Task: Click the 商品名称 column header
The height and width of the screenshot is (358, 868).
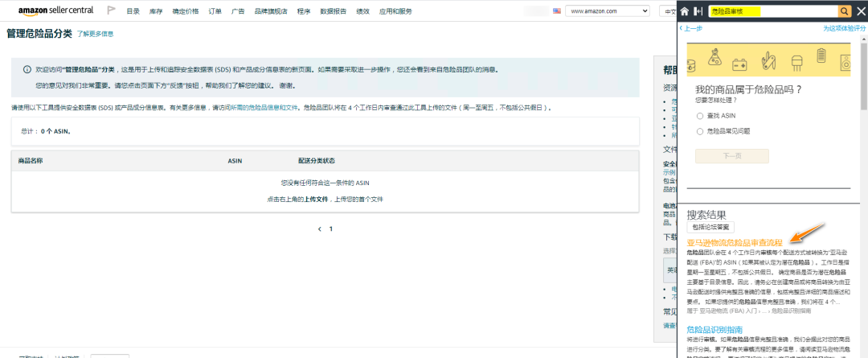Action: pyautogui.click(x=31, y=161)
